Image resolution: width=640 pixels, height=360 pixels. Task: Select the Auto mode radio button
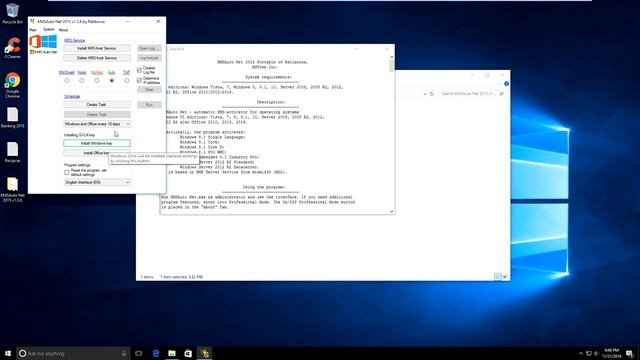pos(111,81)
